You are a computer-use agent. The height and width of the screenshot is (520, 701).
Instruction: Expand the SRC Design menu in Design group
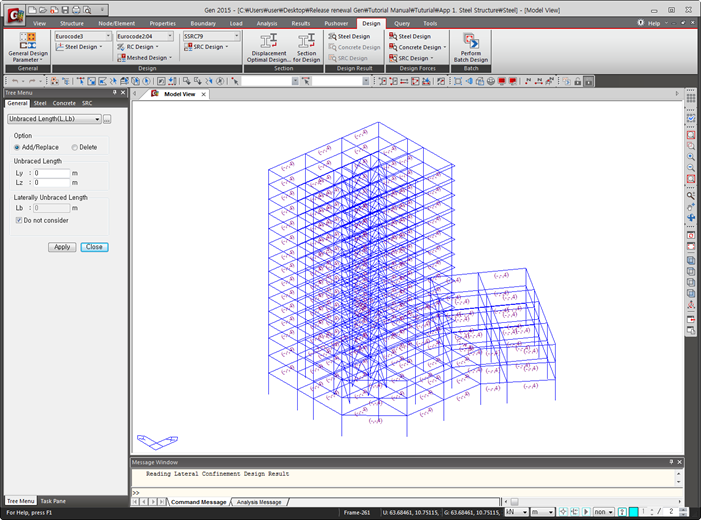pos(206,47)
